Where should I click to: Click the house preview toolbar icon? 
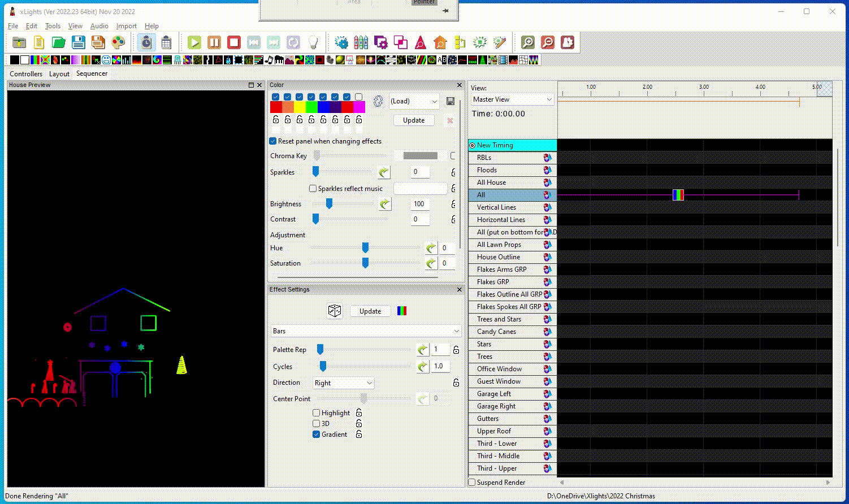tap(440, 42)
